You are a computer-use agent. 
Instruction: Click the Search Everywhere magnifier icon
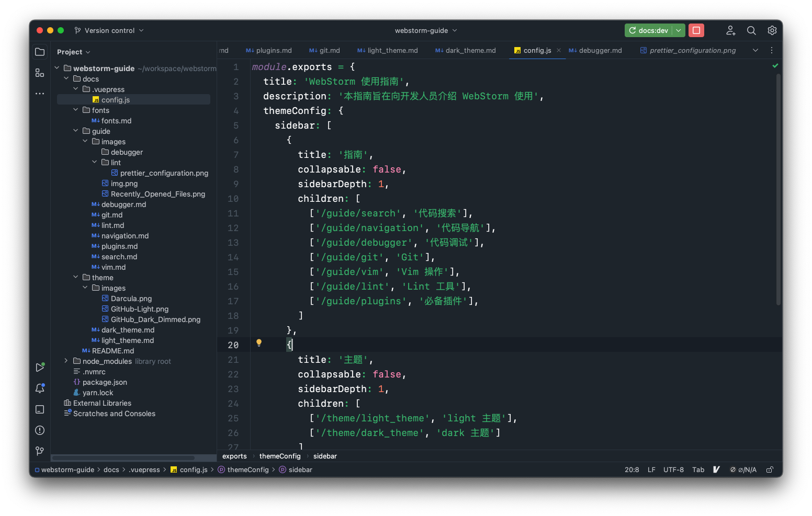click(751, 30)
